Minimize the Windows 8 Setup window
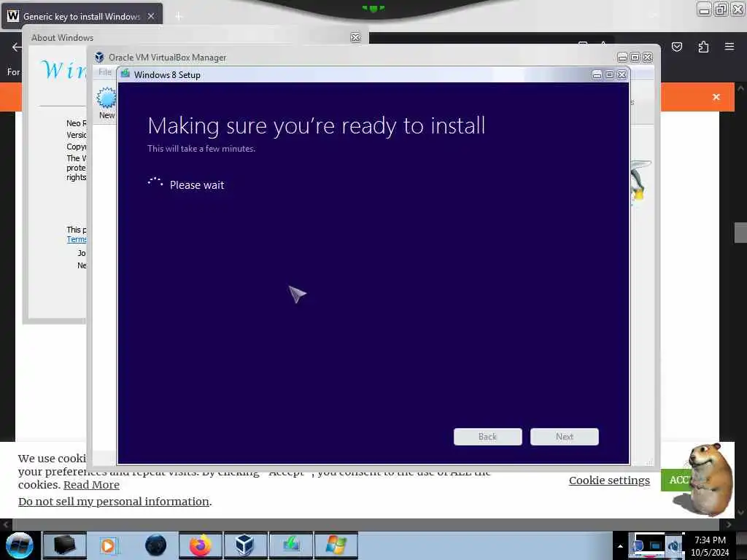The height and width of the screenshot is (560, 747). click(x=597, y=75)
